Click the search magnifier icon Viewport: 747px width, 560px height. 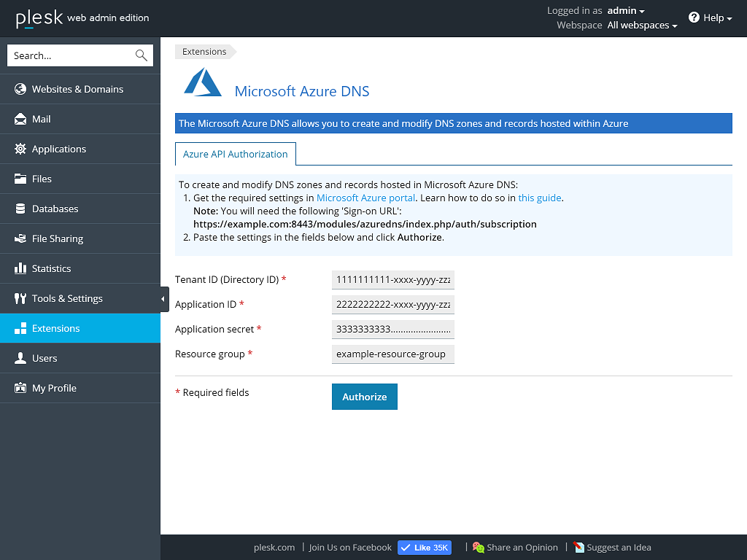(x=141, y=55)
